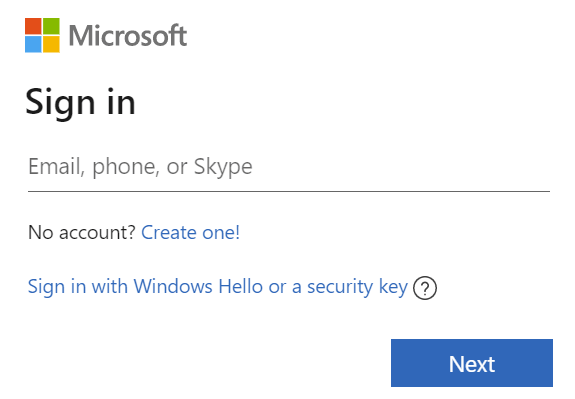Image resolution: width=575 pixels, height=399 pixels.
Task: Click the Next label text on button
Action: (x=472, y=364)
